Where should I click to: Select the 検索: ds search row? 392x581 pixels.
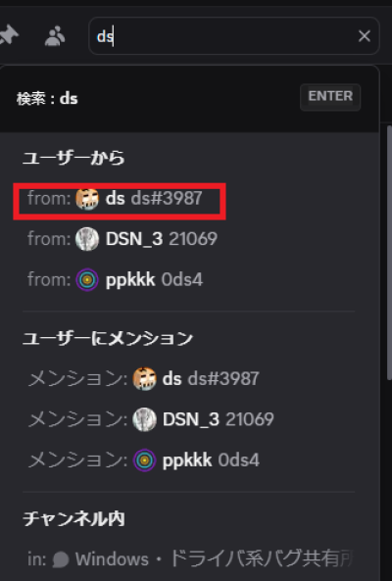(x=189, y=99)
